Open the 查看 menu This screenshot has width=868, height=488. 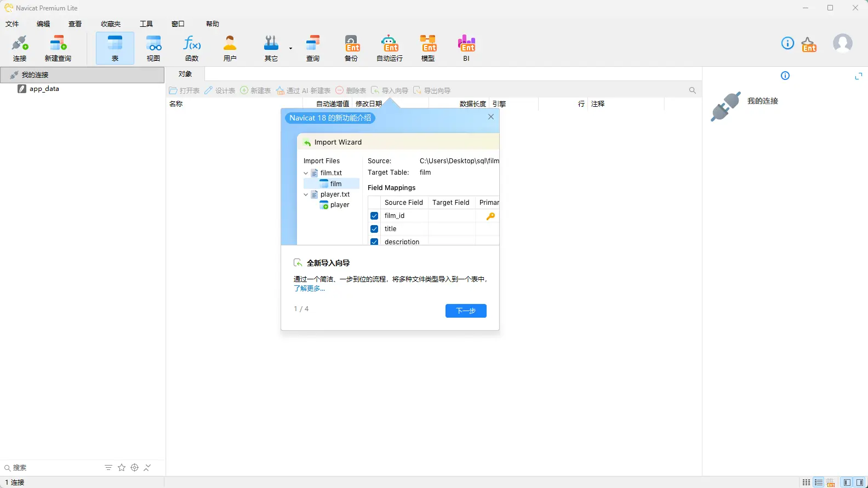coord(75,24)
